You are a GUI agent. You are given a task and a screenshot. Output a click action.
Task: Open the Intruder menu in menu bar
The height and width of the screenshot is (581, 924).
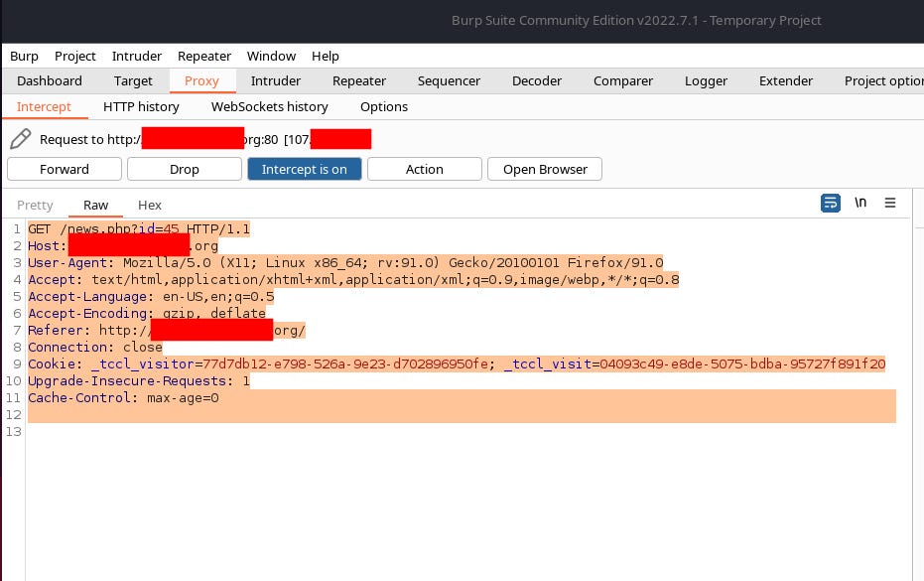(x=137, y=56)
